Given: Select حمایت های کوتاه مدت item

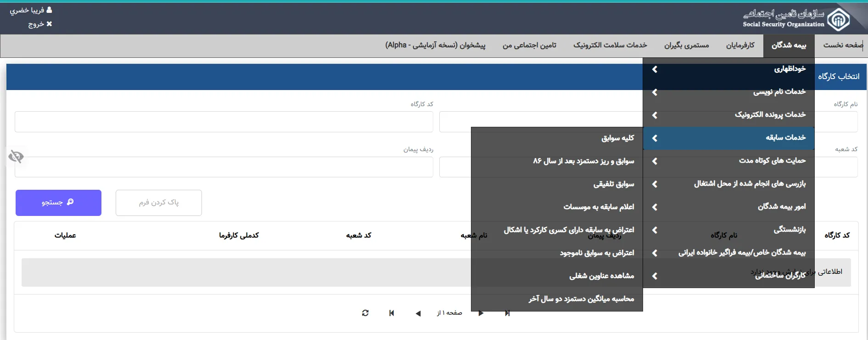Looking at the screenshot, I should pyautogui.click(x=728, y=161).
